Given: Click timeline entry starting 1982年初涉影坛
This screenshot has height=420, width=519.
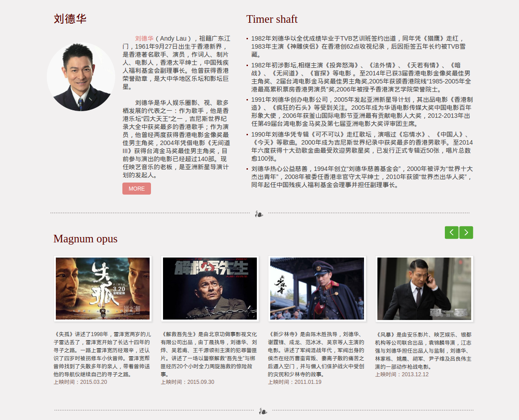Looking at the screenshot, I should pos(361,77).
